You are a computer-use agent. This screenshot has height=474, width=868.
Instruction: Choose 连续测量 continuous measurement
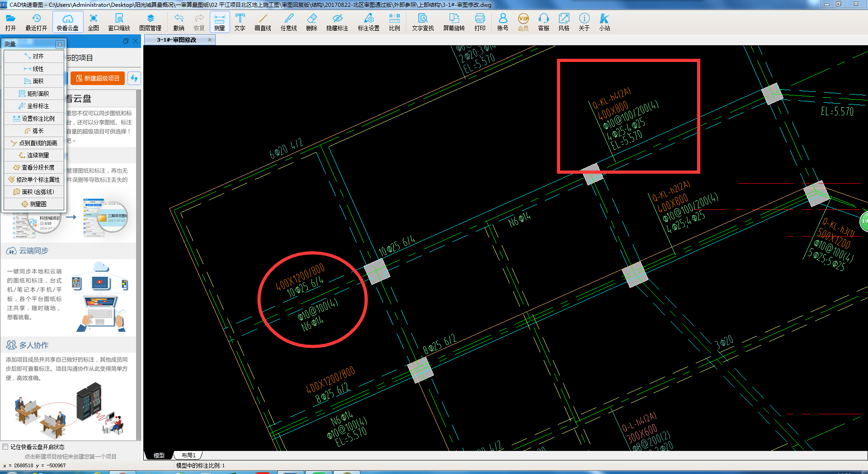[34, 155]
